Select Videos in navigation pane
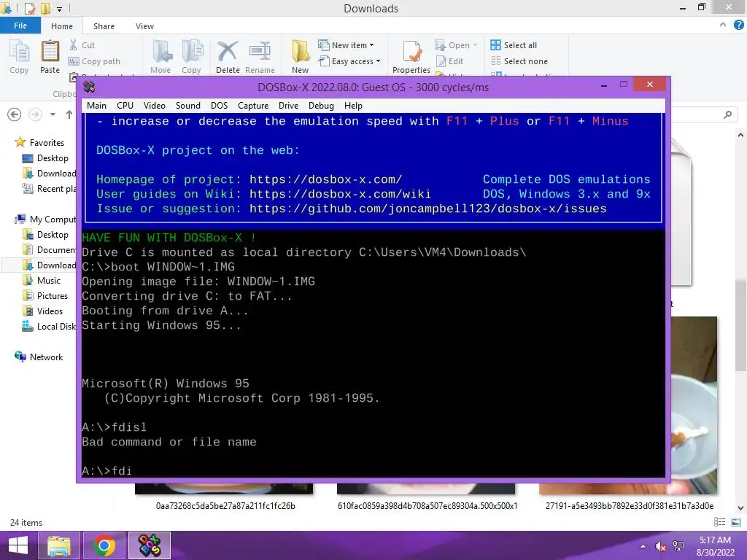The image size is (747, 560). 43,311
